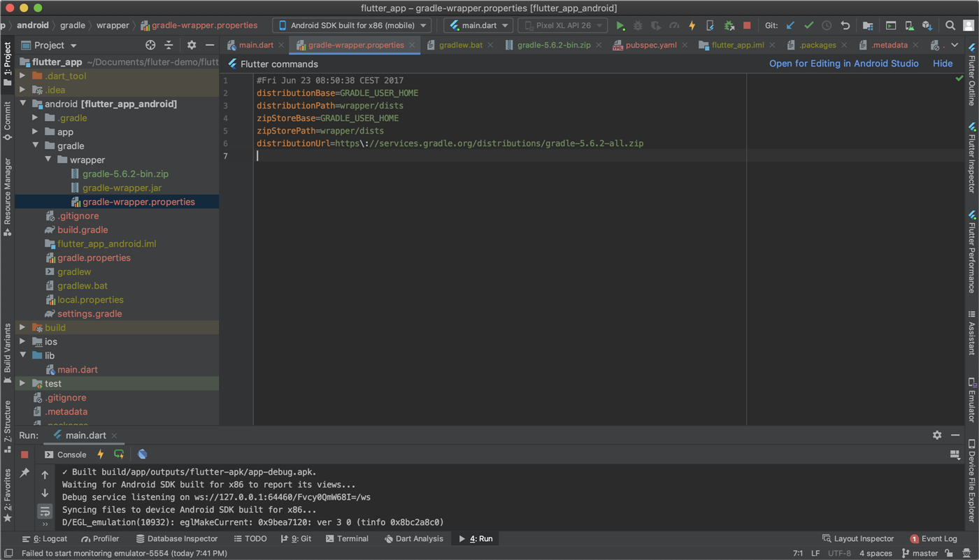Viewport: 979px width, 560px height.
Task: Open Search Everywhere magnifying glass
Action: 950,26
